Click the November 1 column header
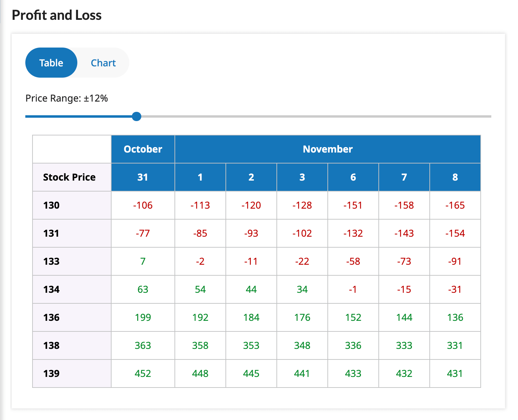Viewport: 518px width, 420px height. (x=200, y=177)
